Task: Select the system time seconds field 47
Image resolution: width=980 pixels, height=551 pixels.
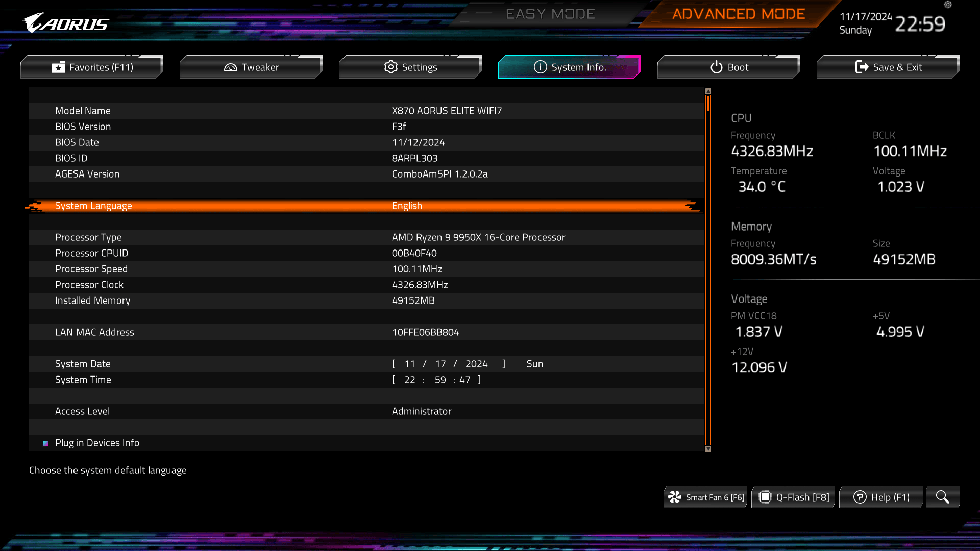Action: tap(464, 380)
